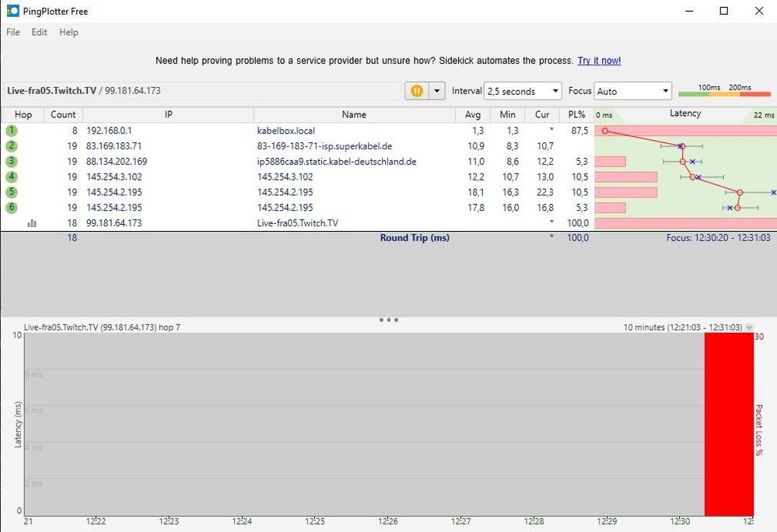Open the Edit menu
777x532 pixels.
point(39,32)
